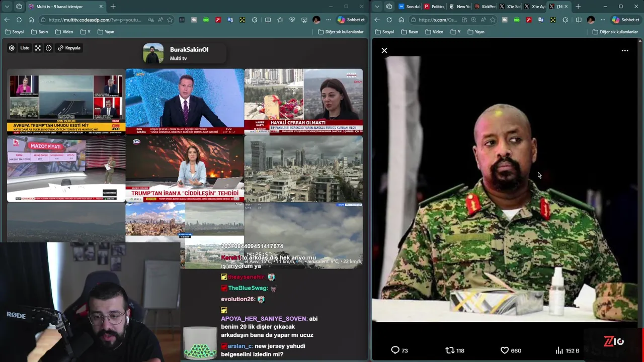Viewport: 644px width, 362px height.
Task: Click split screen icon in Multi tv window
Action: pos(268,20)
